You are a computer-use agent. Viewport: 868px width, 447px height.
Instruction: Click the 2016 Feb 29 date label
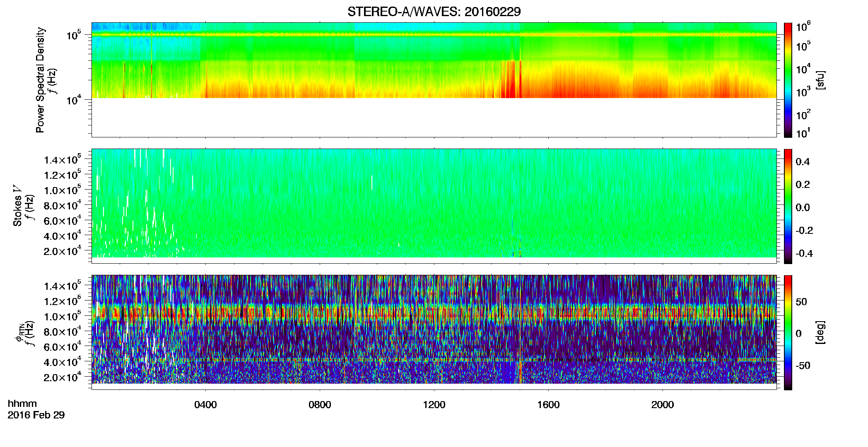coord(36,415)
